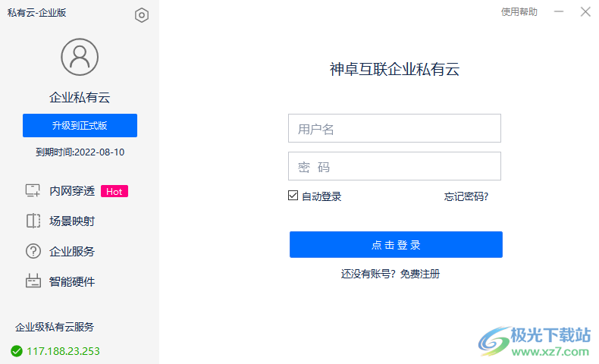Viewport: 599px width, 364px height.
Task: Click the user avatar profile icon
Action: tap(80, 57)
